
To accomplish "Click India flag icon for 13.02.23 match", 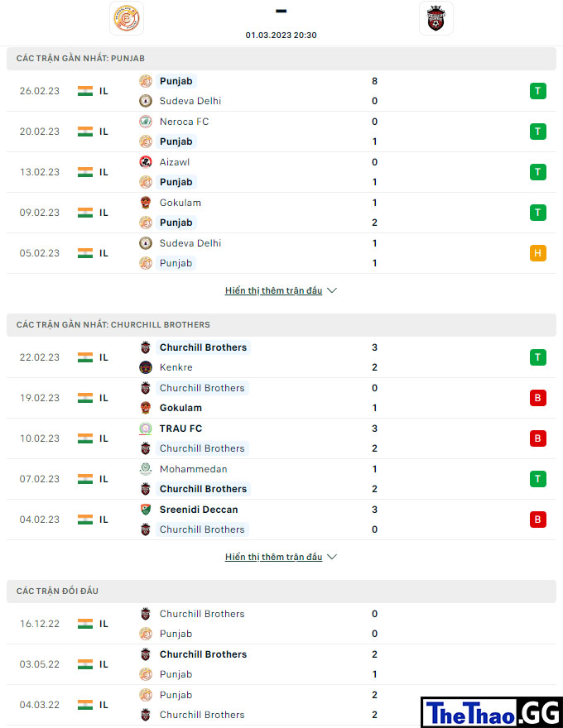I will 85,172.
